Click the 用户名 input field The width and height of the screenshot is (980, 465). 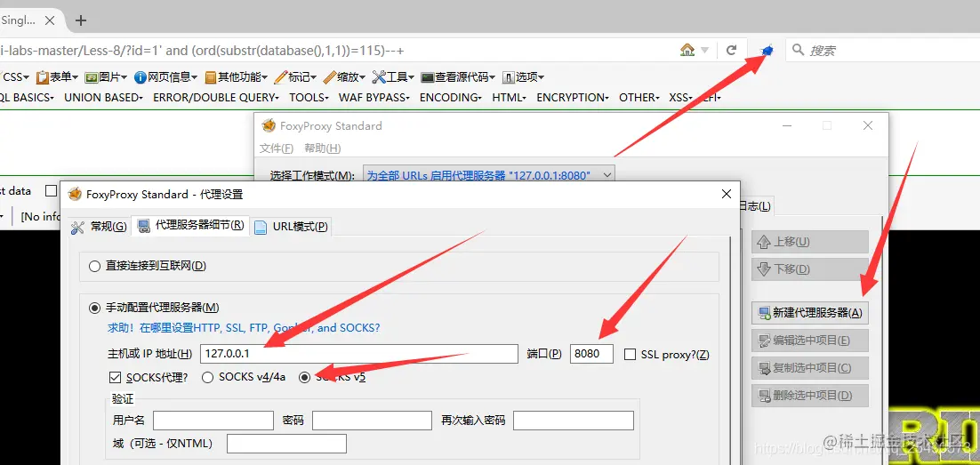point(213,421)
